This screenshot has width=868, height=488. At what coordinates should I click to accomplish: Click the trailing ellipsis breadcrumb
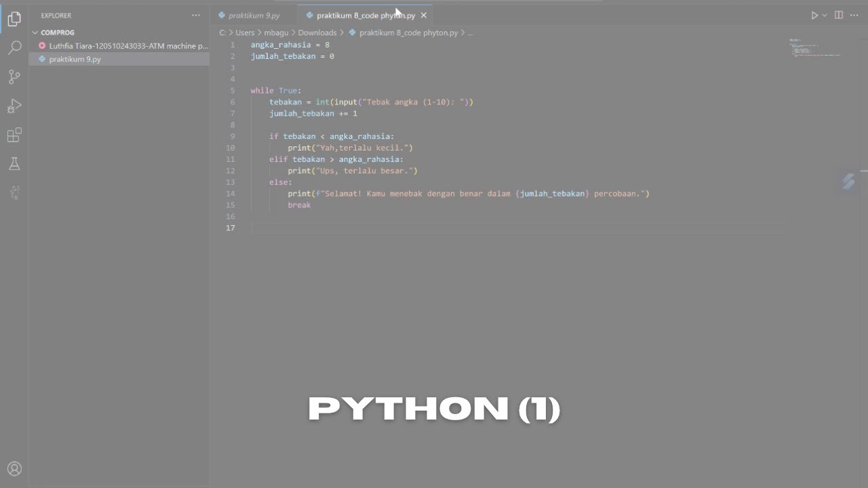coord(470,33)
